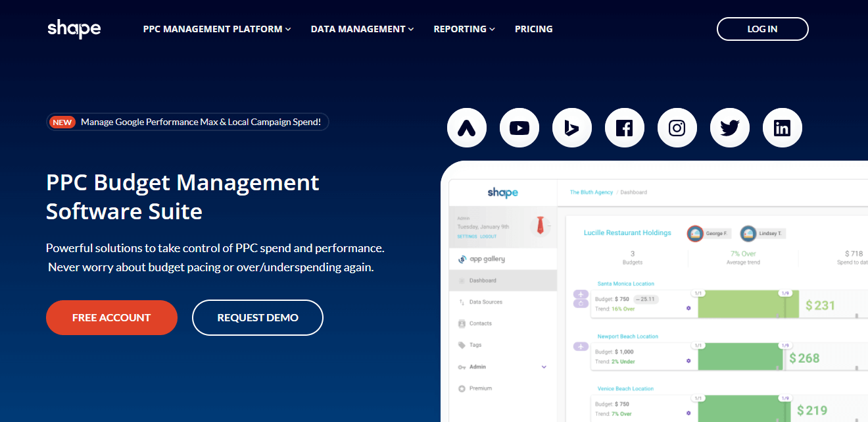
Task: Click Santa Monica refresh cycle icon
Action: 581,303
